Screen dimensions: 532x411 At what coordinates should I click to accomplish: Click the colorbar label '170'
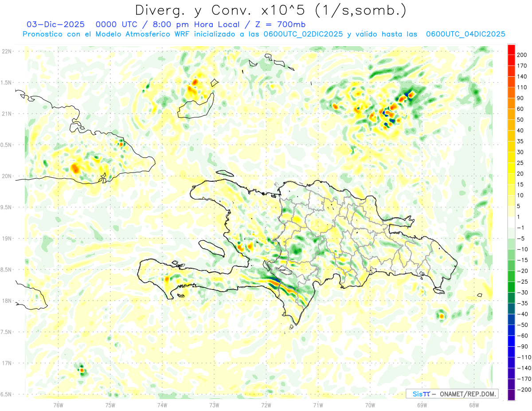click(522, 66)
